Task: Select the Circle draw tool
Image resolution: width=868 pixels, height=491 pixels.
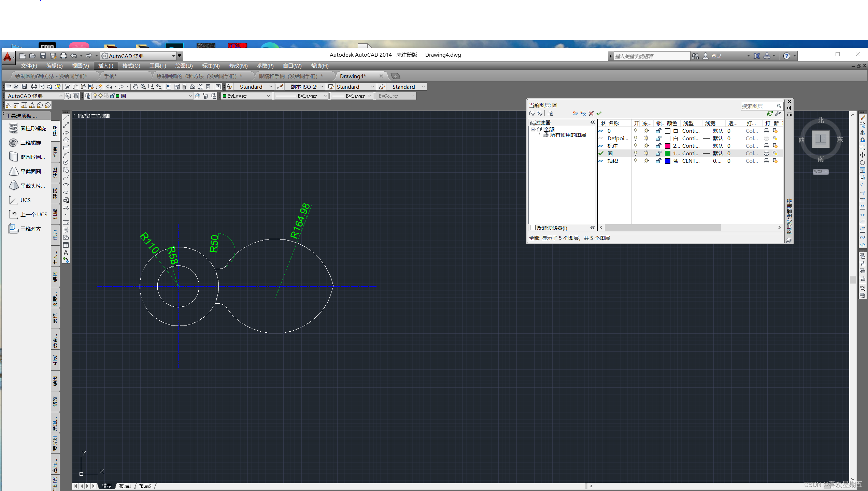Action: click(x=66, y=162)
